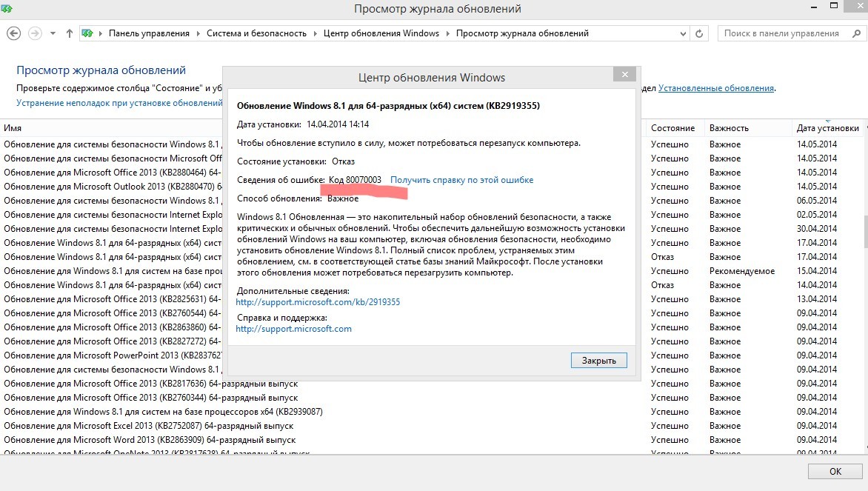
Task: Open 'Устранение неполадок при установке обновлений' link
Action: pyautogui.click(x=119, y=103)
